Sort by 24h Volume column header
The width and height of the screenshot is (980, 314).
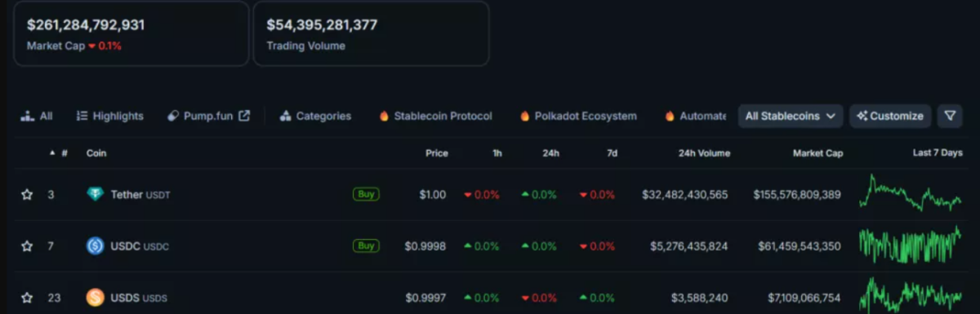pyautogui.click(x=704, y=153)
